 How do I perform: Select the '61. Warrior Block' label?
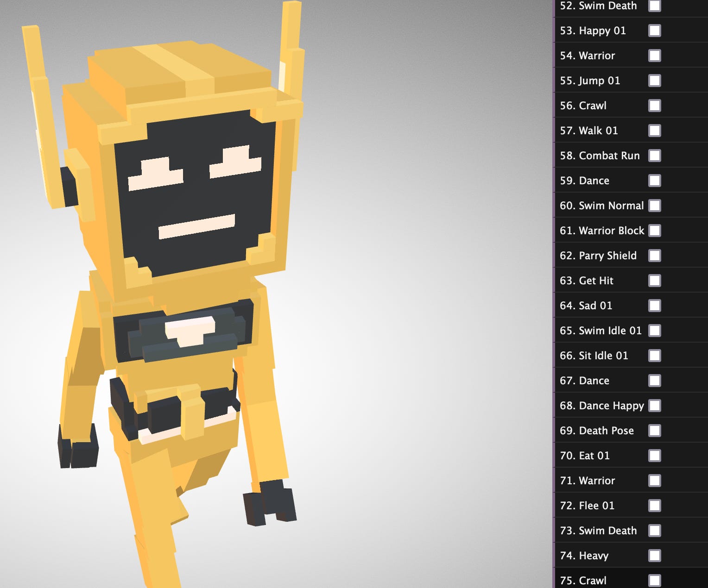602,231
